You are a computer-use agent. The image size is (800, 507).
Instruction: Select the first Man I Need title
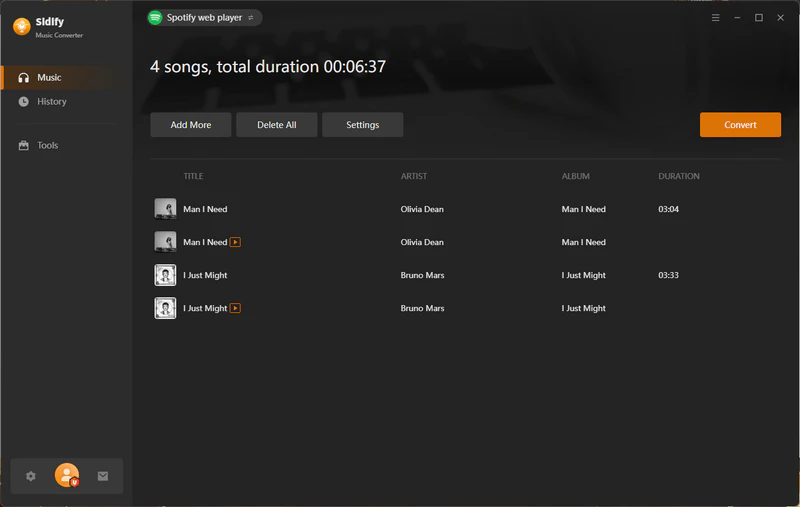[205, 209]
